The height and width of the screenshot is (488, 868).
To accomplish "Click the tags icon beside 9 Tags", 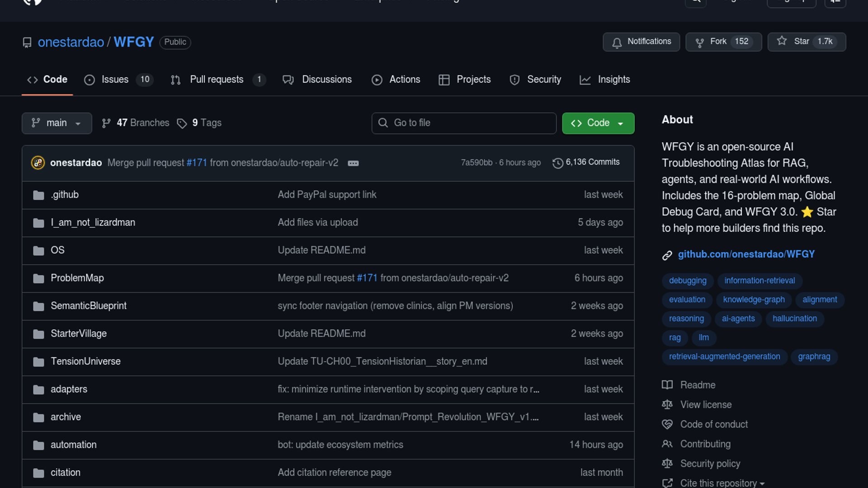I will pyautogui.click(x=182, y=123).
